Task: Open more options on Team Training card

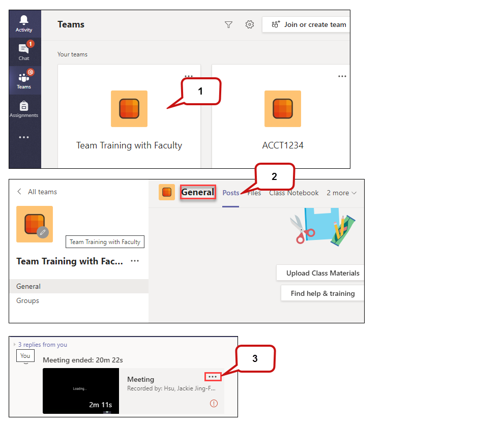Action: 189,76
